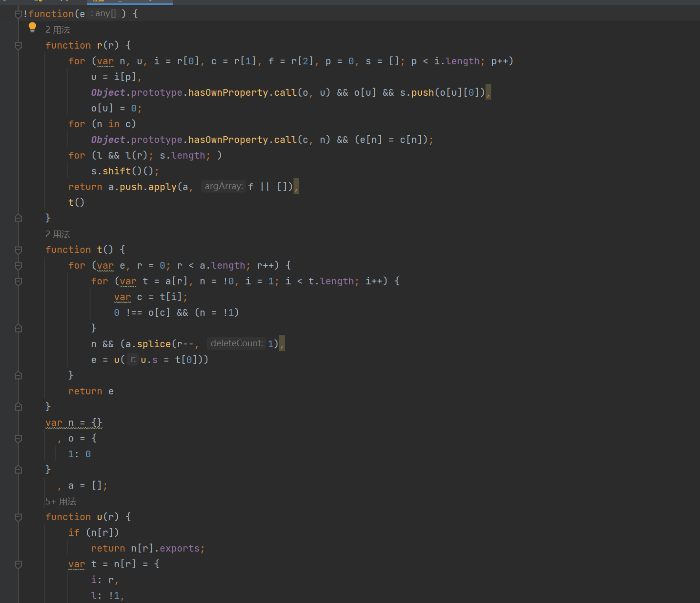700x603 pixels.
Task: Click the ': any[]' type inlay hint
Action: pos(103,13)
